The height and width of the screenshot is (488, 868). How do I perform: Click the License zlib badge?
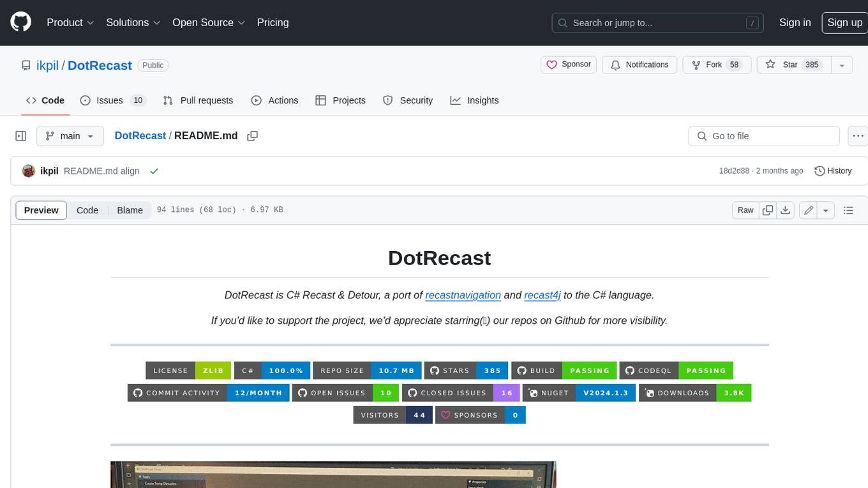[x=188, y=370]
